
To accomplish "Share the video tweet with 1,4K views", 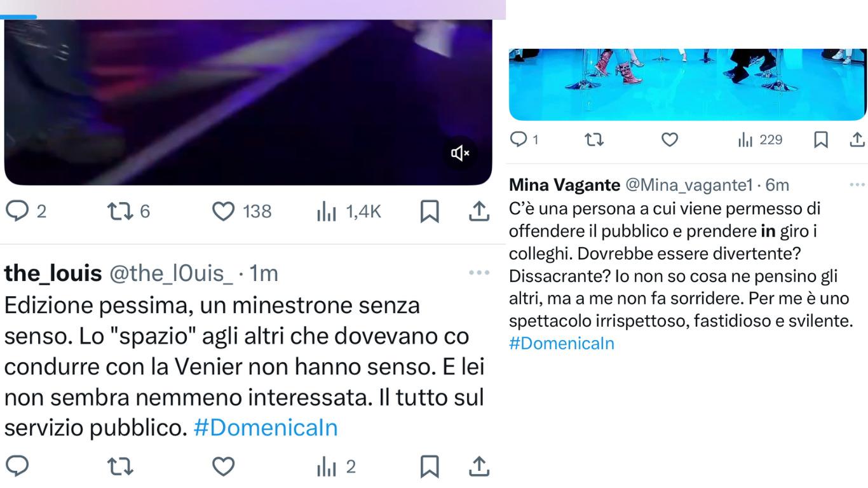I will [x=479, y=212].
